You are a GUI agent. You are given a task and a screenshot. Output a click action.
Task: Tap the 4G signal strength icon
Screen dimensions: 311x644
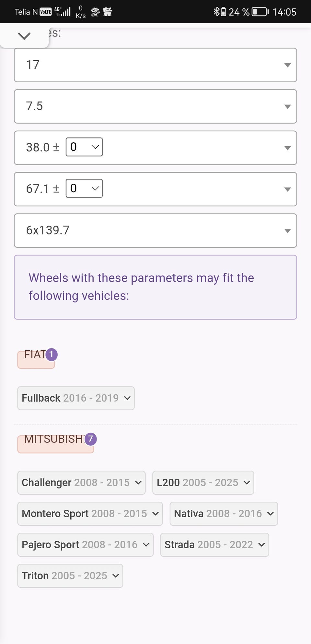tap(63, 12)
